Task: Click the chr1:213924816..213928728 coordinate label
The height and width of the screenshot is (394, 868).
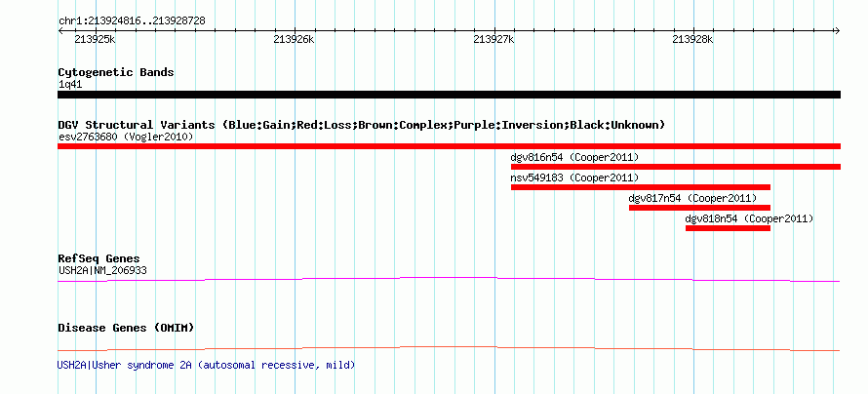Action: click(132, 20)
